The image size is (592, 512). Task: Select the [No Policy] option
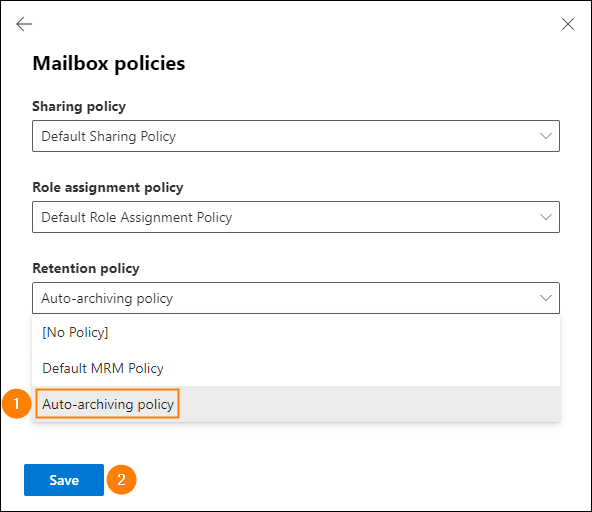(x=296, y=332)
